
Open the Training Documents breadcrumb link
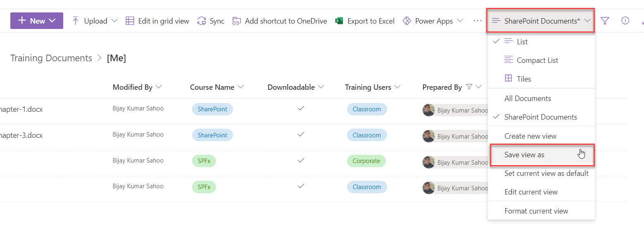51,58
